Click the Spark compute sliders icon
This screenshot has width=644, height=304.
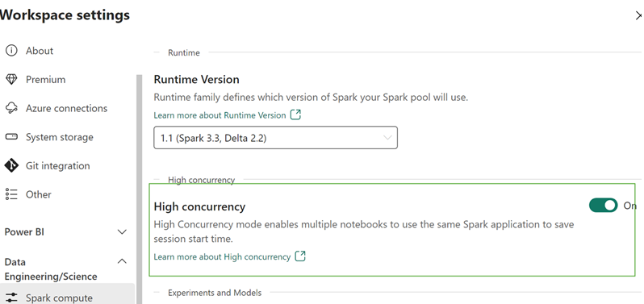click(x=11, y=298)
